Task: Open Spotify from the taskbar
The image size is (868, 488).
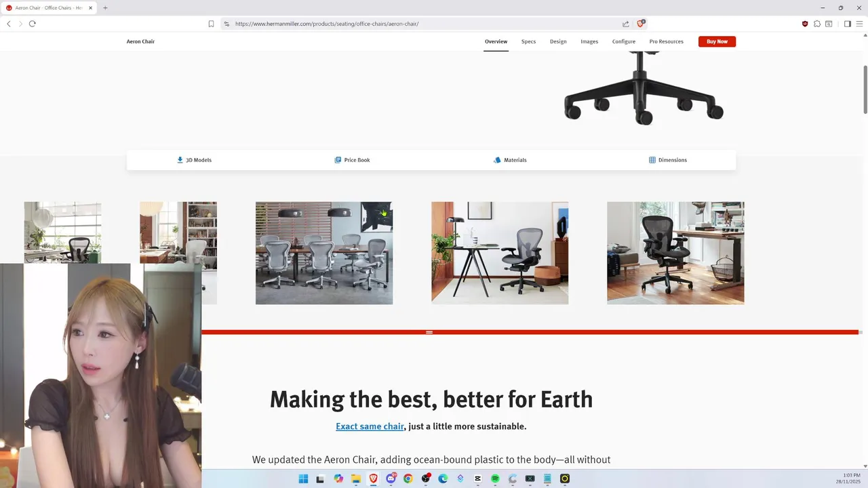Action: [x=495, y=479]
